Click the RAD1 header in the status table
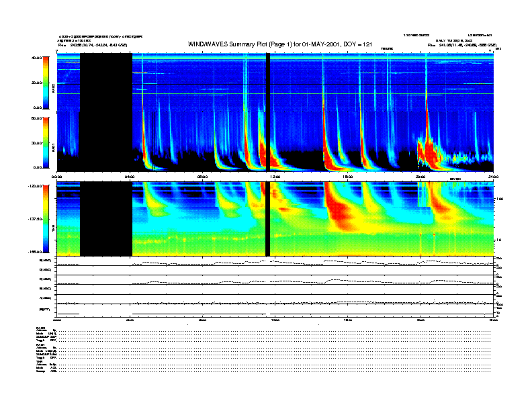The height and width of the screenshot is (411, 532). pyautogui.click(x=41, y=345)
